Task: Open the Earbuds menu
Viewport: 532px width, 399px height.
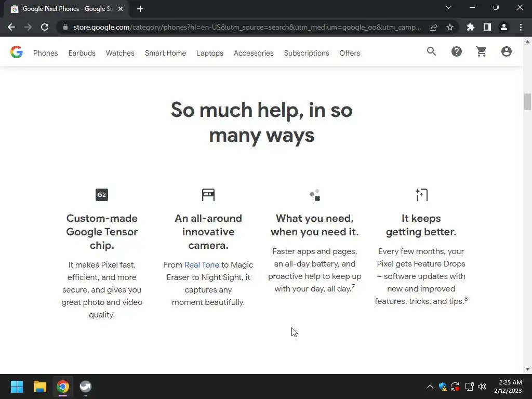Action: coord(82,53)
